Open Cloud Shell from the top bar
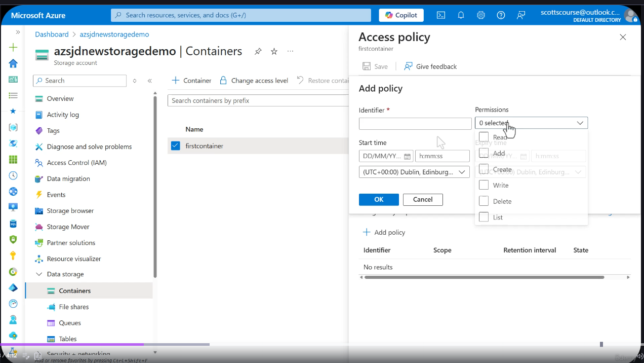The image size is (644, 363). 440,15
